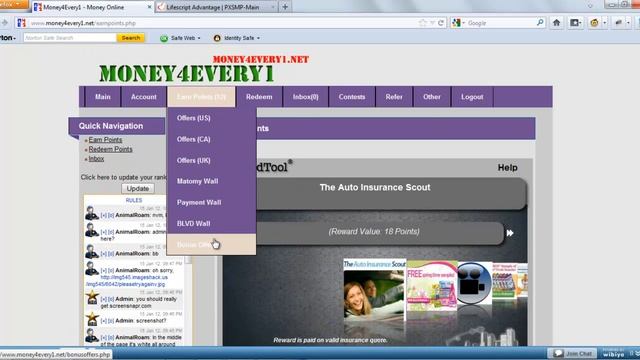Image resolution: width=640 pixels, height=360 pixels.
Task: Click the Redeem Points quick navigation link
Action: point(111,149)
